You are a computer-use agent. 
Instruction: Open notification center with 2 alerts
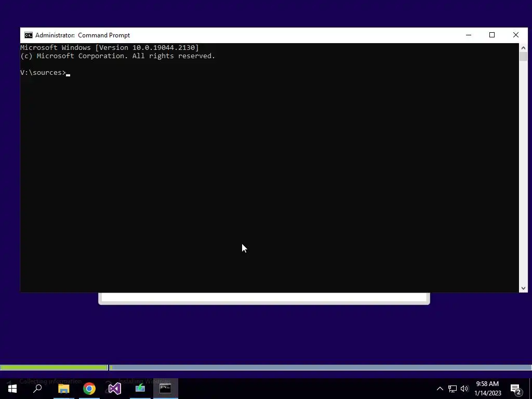pyautogui.click(x=516, y=389)
